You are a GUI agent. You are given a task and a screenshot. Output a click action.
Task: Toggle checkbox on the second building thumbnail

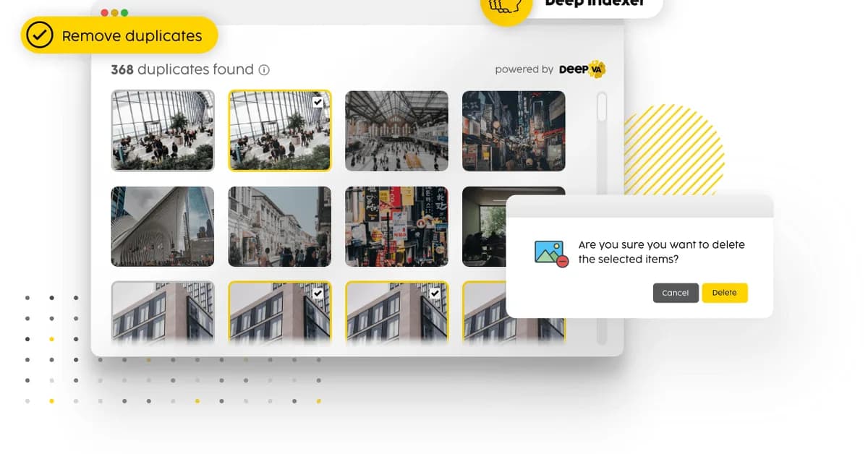[318, 294]
